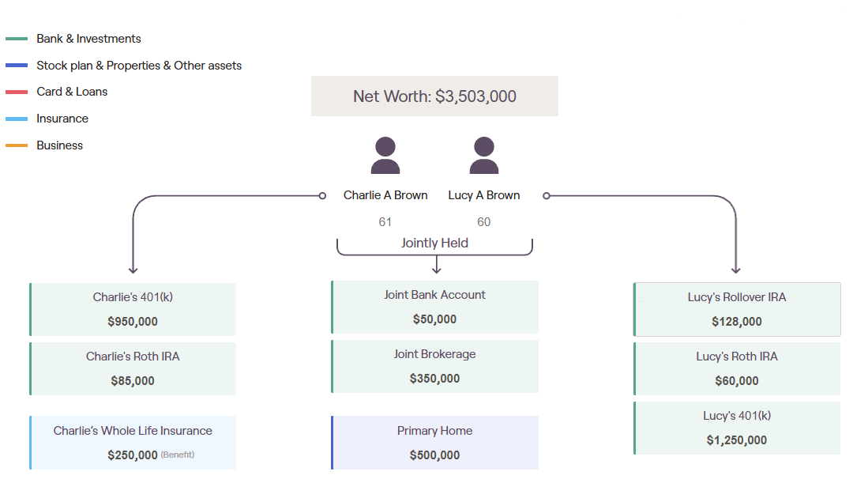Click the Charlie A Brown name label

(385, 195)
